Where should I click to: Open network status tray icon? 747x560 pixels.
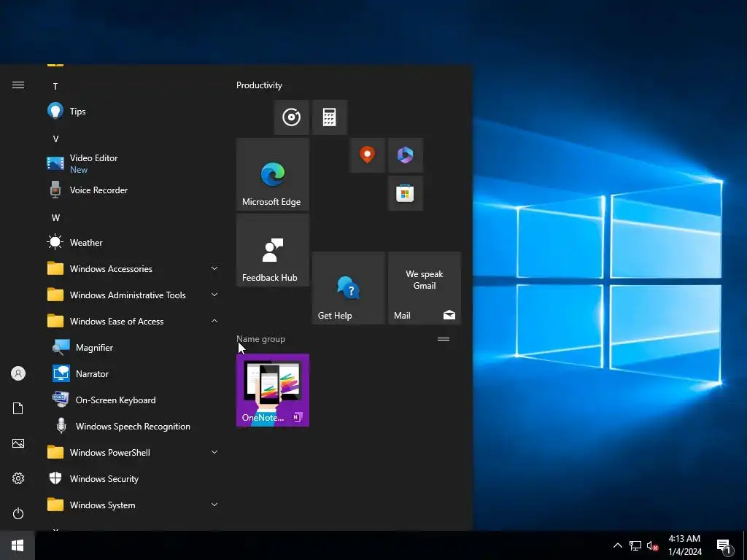[x=635, y=545]
